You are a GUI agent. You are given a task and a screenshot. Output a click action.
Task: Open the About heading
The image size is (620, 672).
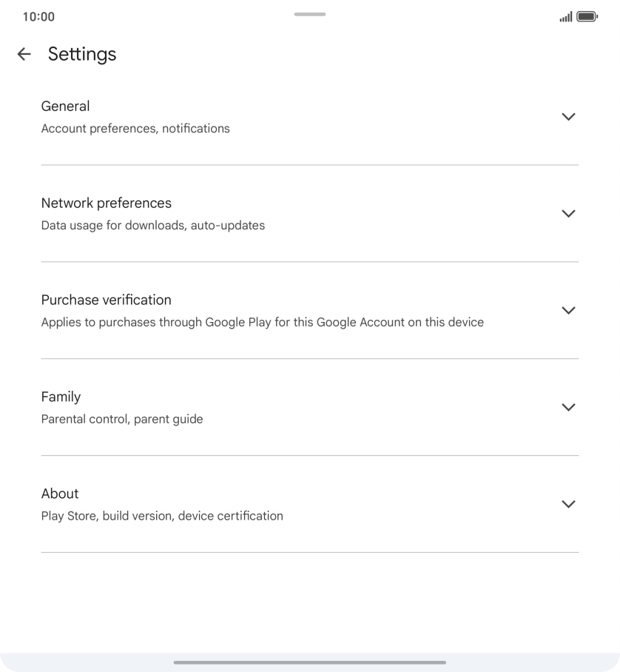(x=60, y=494)
